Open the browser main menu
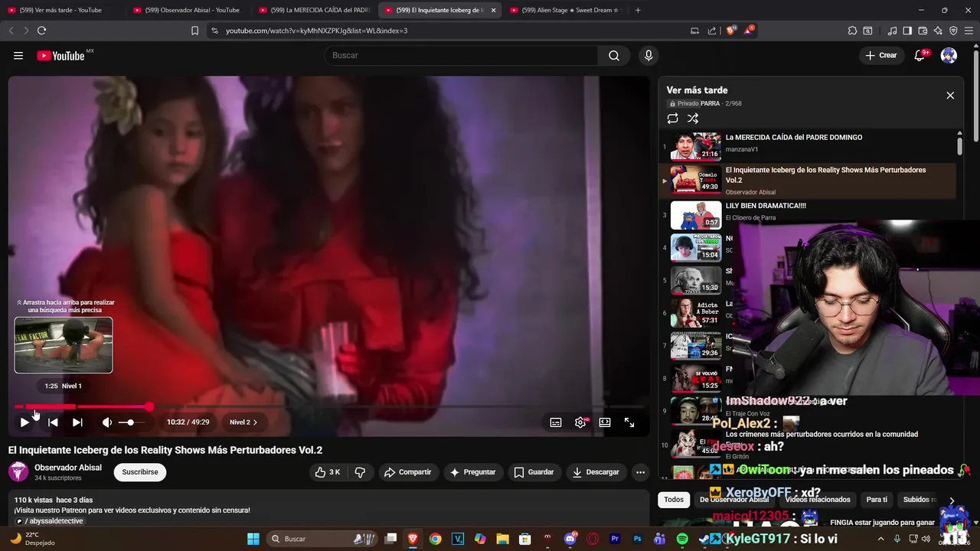The height and width of the screenshot is (551, 980). pos(969,31)
